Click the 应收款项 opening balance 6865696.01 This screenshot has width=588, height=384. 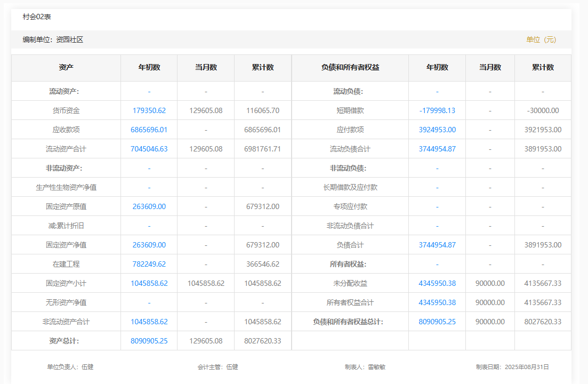click(x=149, y=130)
